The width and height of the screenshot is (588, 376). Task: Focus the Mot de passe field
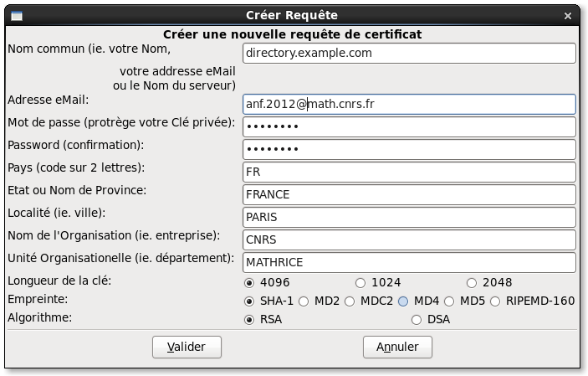coord(409,127)
